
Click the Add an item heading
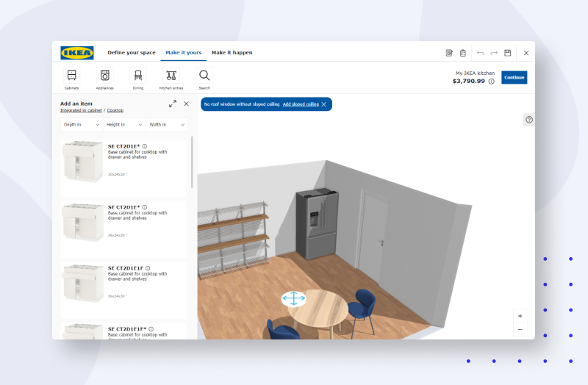point(76,104)
